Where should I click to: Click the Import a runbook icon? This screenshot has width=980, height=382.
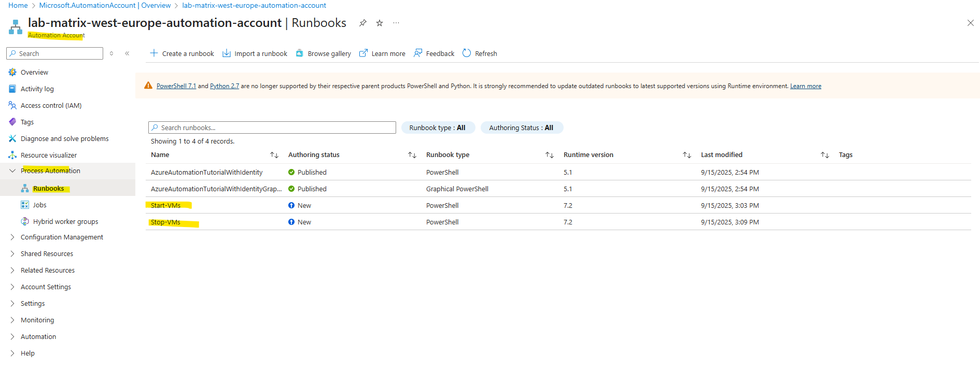point(227,53)
